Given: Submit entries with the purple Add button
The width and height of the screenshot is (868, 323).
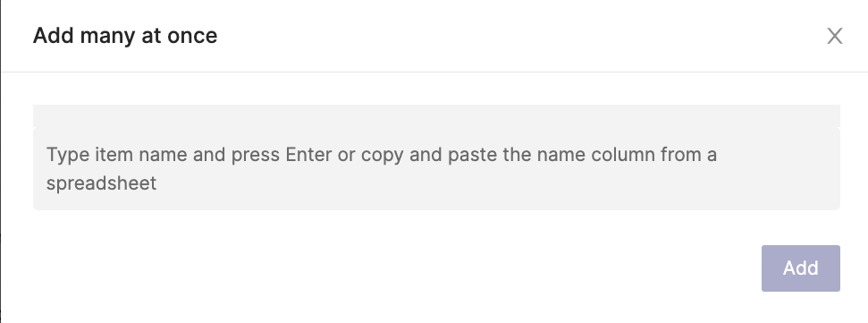Looking at the screenshot, I should pyautogui.click(x=800, y=268).
